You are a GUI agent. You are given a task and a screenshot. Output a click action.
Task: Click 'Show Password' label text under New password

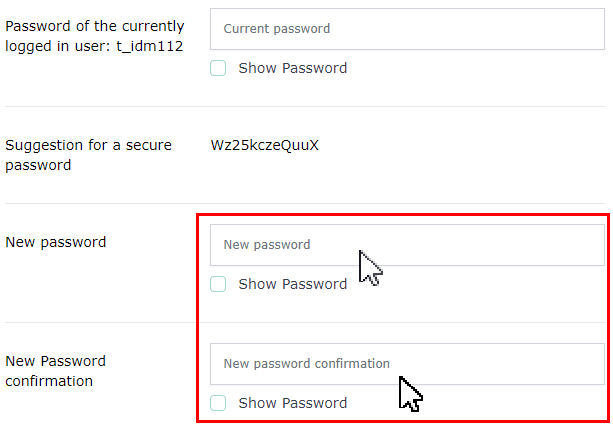pyautogui.click(x=292, y=284)
